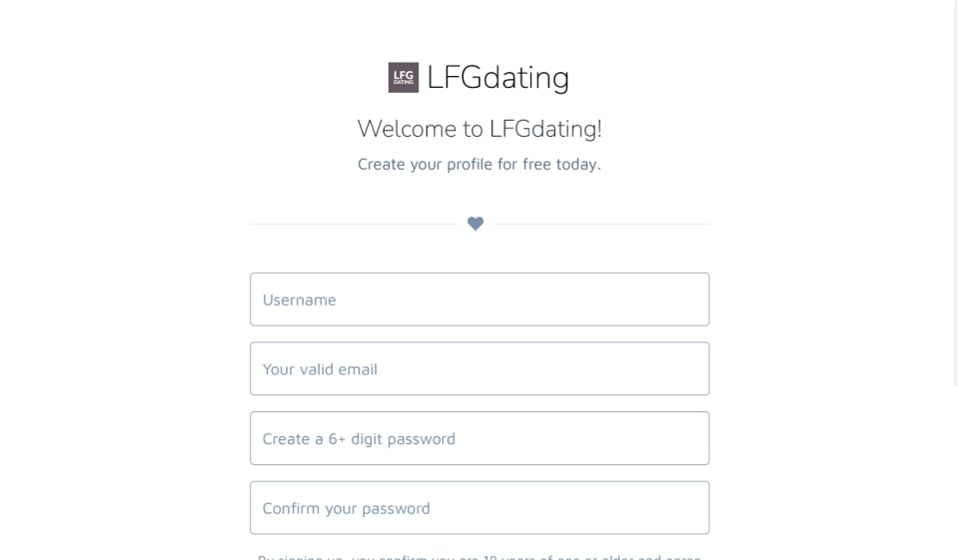Click the divider line right of the heart
This screenshot has width=959, height=560.
tap(601, 224)
